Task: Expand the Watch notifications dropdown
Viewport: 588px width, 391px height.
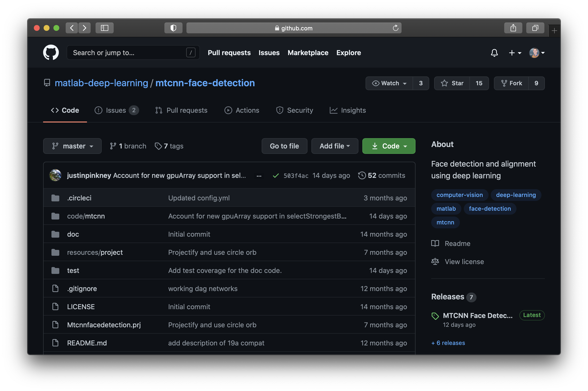Action: tap(389, 83)
